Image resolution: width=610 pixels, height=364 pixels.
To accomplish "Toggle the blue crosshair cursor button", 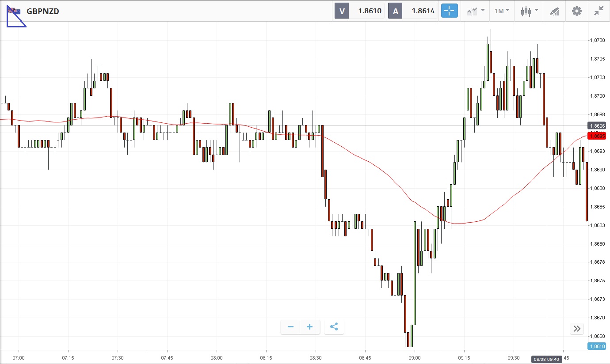I will click(x=449, y=11).
